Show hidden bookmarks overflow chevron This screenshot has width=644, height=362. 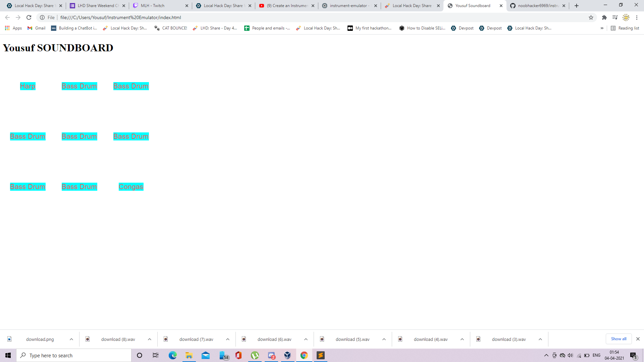pyautogui.click(x=602, y=28)
